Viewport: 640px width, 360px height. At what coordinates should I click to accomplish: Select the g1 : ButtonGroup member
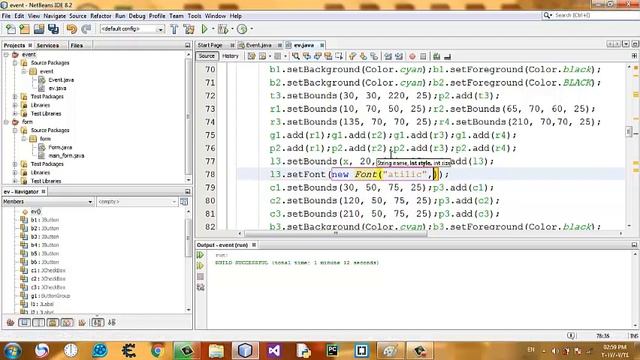pyautogui.click(x=50, y=296)
